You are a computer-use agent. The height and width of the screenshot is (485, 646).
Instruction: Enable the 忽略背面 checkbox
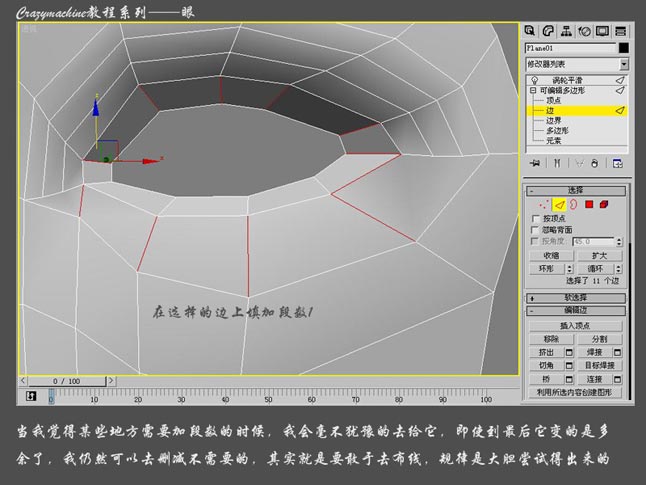point(535,230)
